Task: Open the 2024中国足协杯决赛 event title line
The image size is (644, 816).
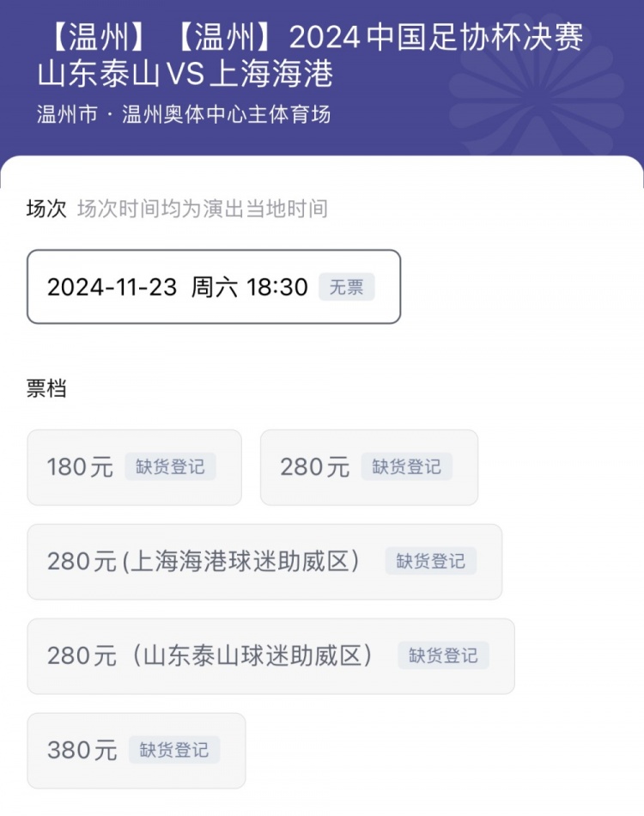Action: (x=309, y=38)
